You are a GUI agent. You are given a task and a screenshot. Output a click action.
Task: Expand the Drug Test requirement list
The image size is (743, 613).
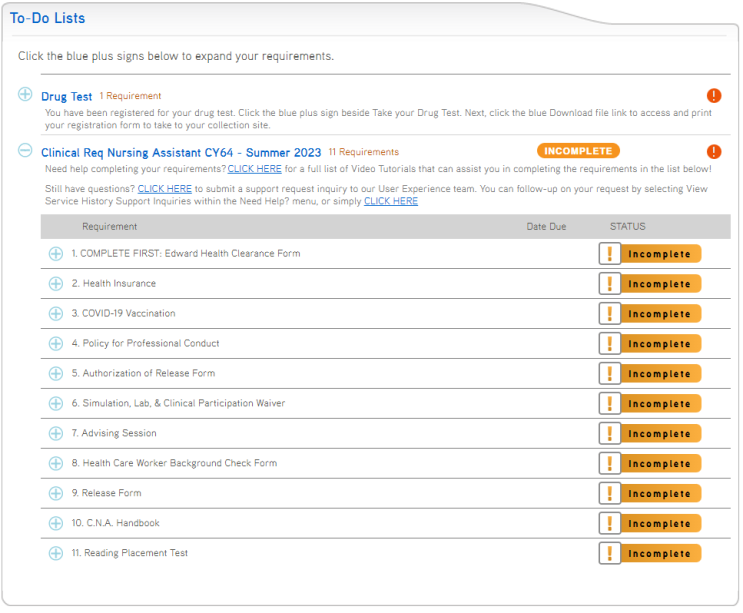25,94
